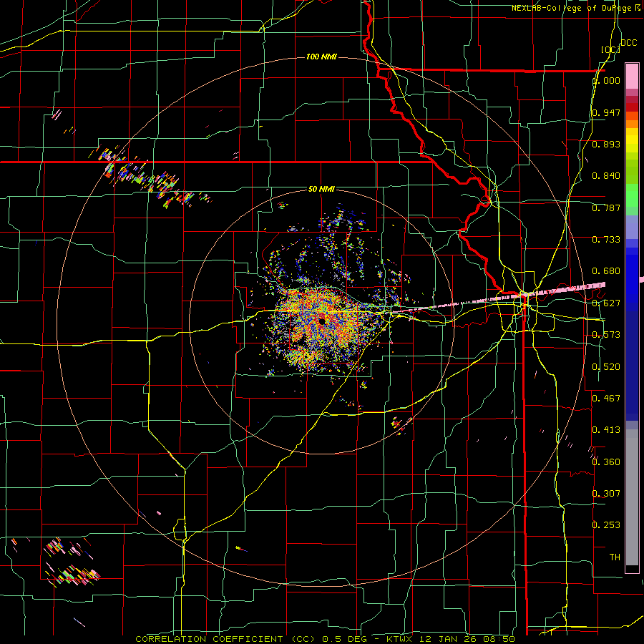Click the 0.520 legend value
This screenshot has height=644, width=644.
(606, 367)
